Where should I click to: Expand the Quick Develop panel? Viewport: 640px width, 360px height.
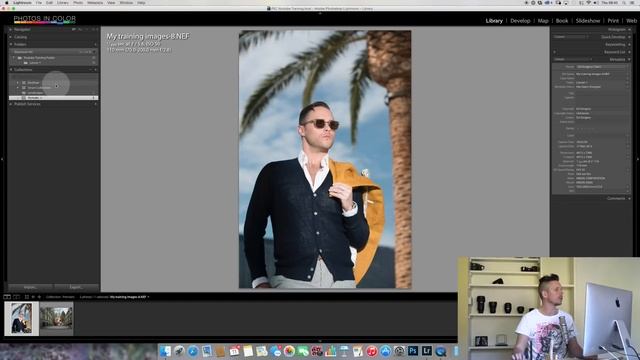(613, 37)
